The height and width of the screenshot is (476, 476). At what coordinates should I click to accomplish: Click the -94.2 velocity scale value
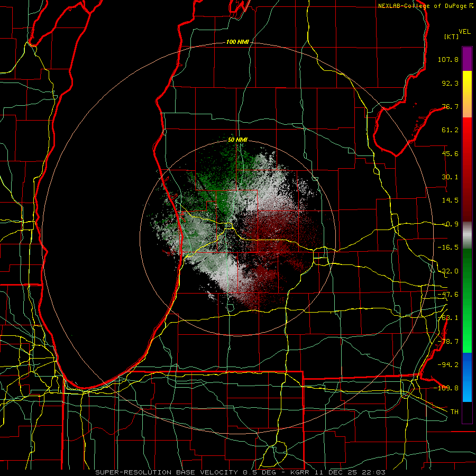click(448, 364)
